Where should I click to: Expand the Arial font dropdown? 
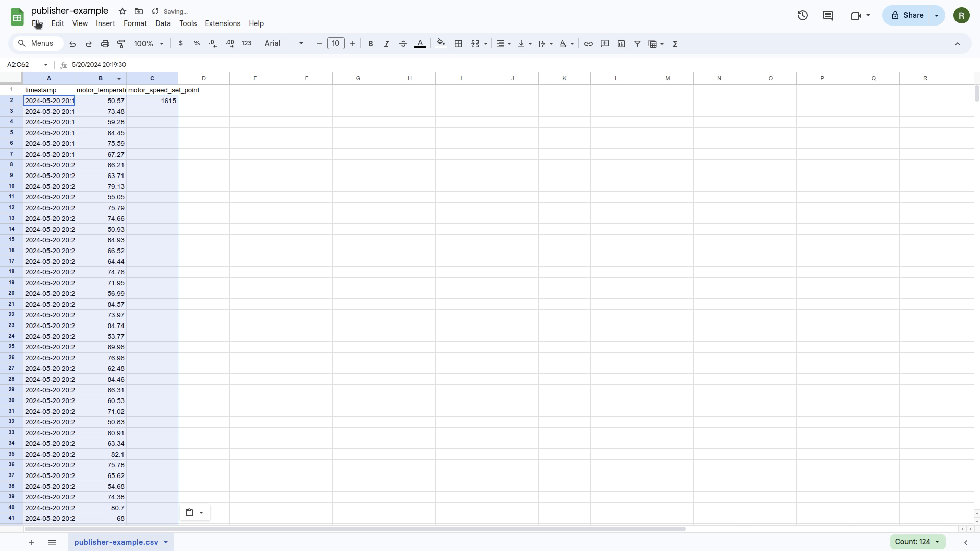tap(284, 44)
